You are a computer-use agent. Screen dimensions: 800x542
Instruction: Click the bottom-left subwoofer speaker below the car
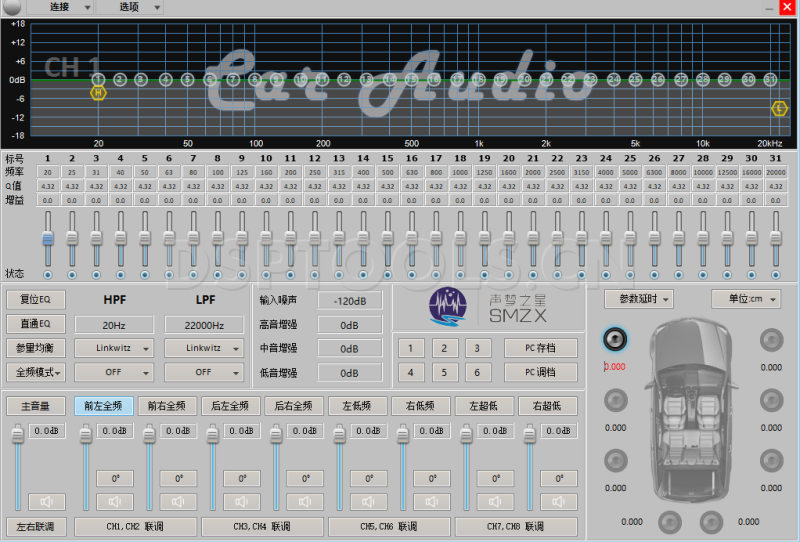pyautogui.click(x=669, y=521)
